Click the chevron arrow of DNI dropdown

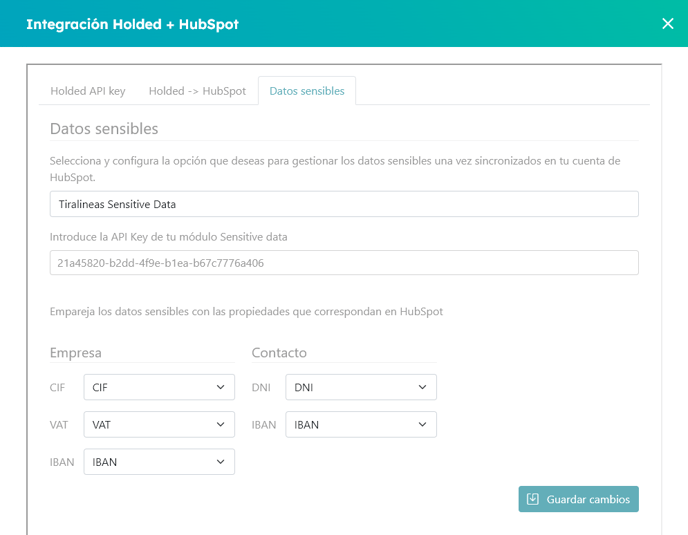[422, 387]
